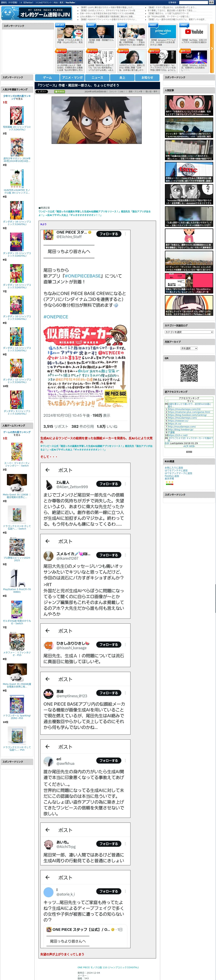This screenshot has height=980, width=216.
Task: Click the 検索 search button in the top bar
Action: click(x=211, y=2)
